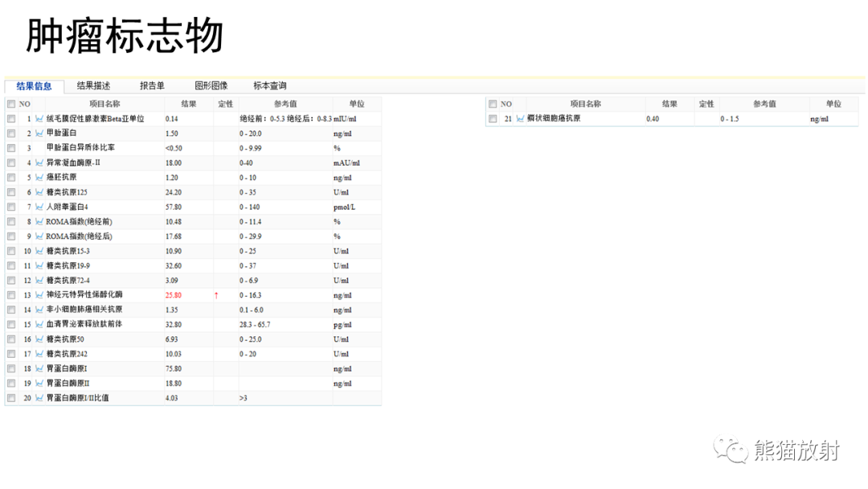The width and height of the screenshot is (868, 489).
Task: Click the 单位 column header in right table
Action: [x=833, y=104]
